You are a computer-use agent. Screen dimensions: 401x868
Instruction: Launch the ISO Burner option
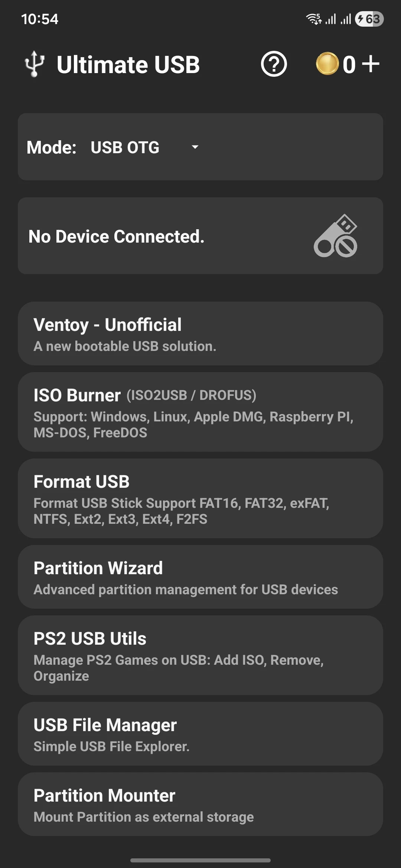[x=200, y=412]
